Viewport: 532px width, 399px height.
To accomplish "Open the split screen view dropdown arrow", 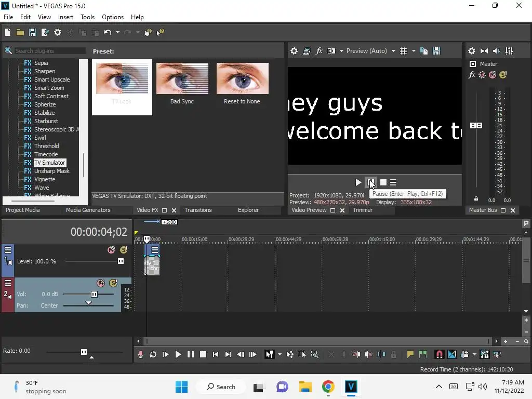I will click(x=341, y=51).
